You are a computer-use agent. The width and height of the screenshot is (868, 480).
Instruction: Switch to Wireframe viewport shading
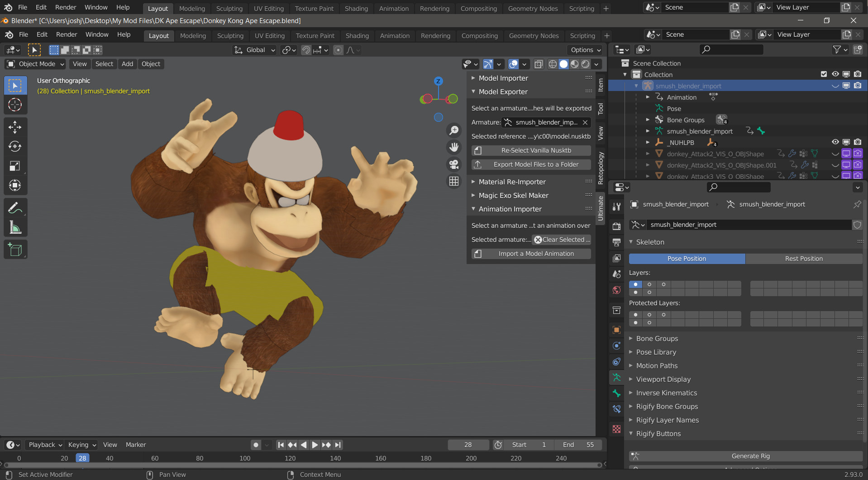[553, 64]
